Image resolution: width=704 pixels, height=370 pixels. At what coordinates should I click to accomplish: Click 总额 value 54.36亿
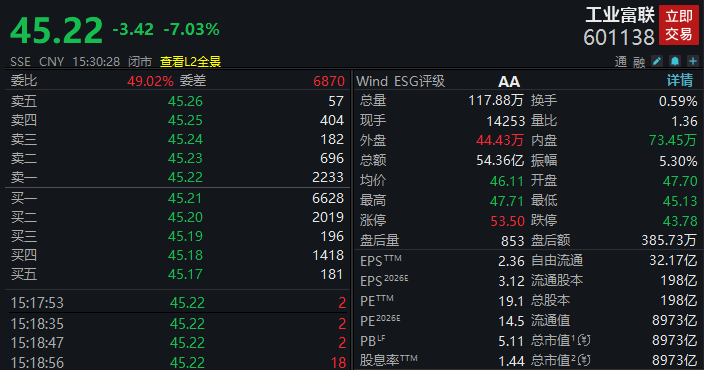[x=500, y=160]
